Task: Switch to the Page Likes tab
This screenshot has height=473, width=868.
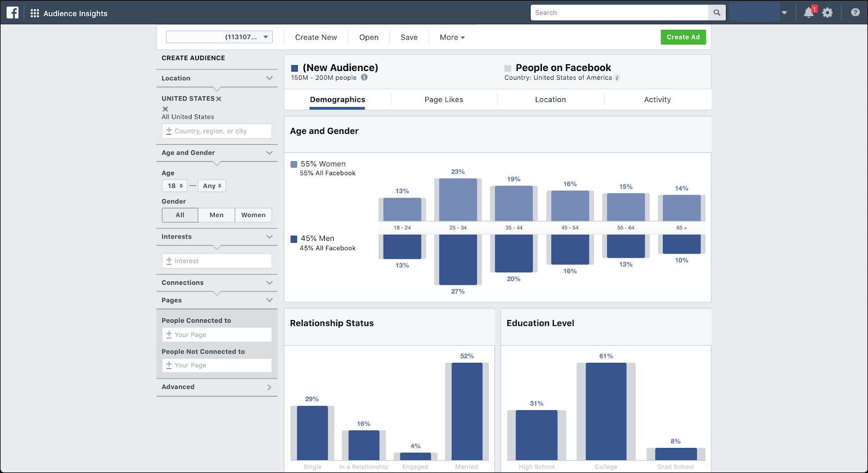Action: point(444,100)
